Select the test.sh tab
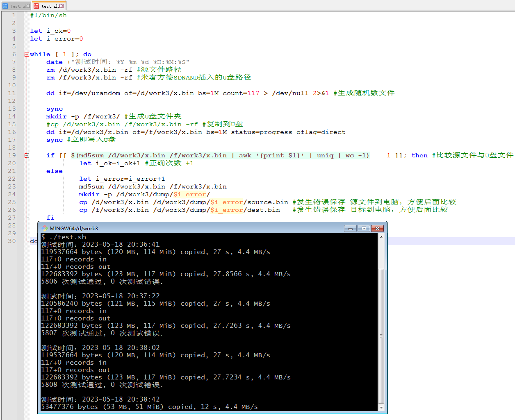This screenshot has width=515, height=420. pos(49,6)
